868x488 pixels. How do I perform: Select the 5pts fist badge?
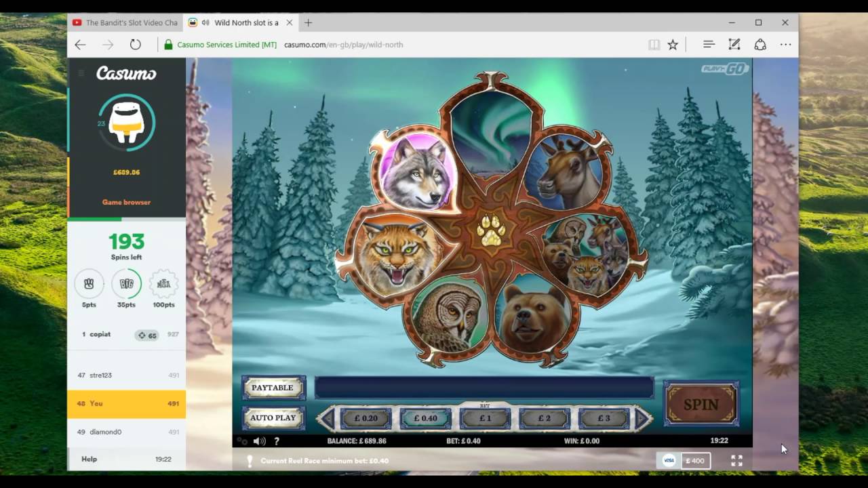(89, 284)
